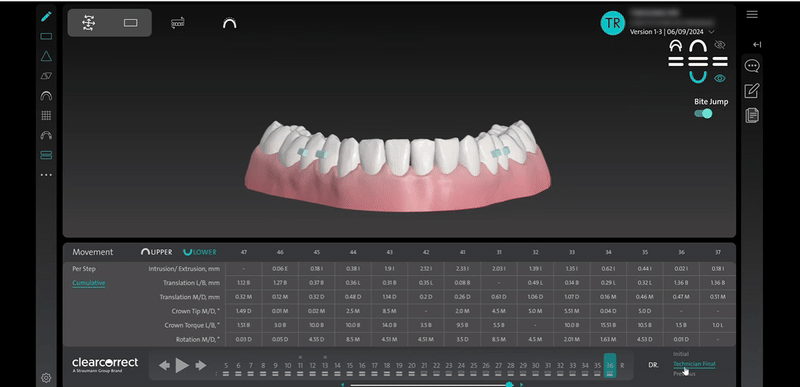The height and width of the screenshot is (387, 800).
Task: Select the tooth movement arrows tool
Action: (89, 23)
